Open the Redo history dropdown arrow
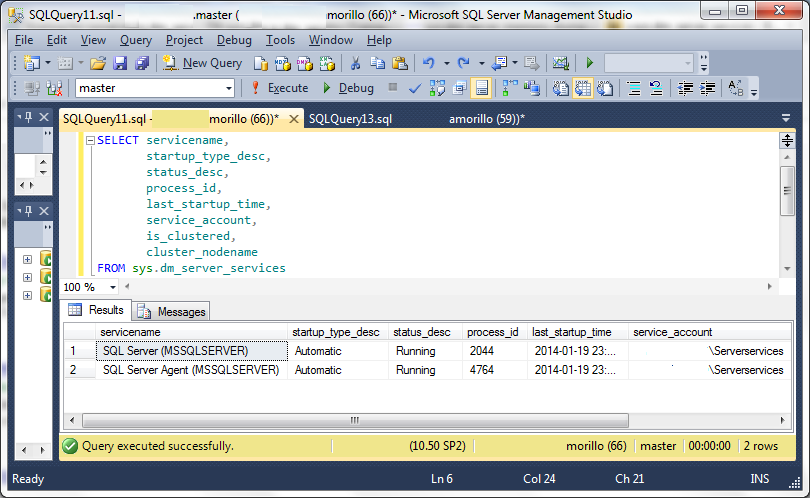The height and width of the screenshot is (498, 810). coord(481,63)
